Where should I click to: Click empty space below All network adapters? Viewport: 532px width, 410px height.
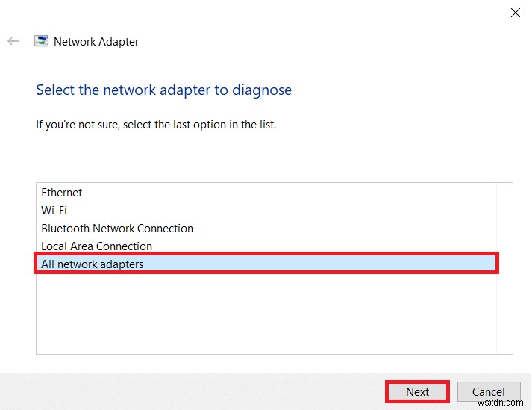[x=269, y=314]
